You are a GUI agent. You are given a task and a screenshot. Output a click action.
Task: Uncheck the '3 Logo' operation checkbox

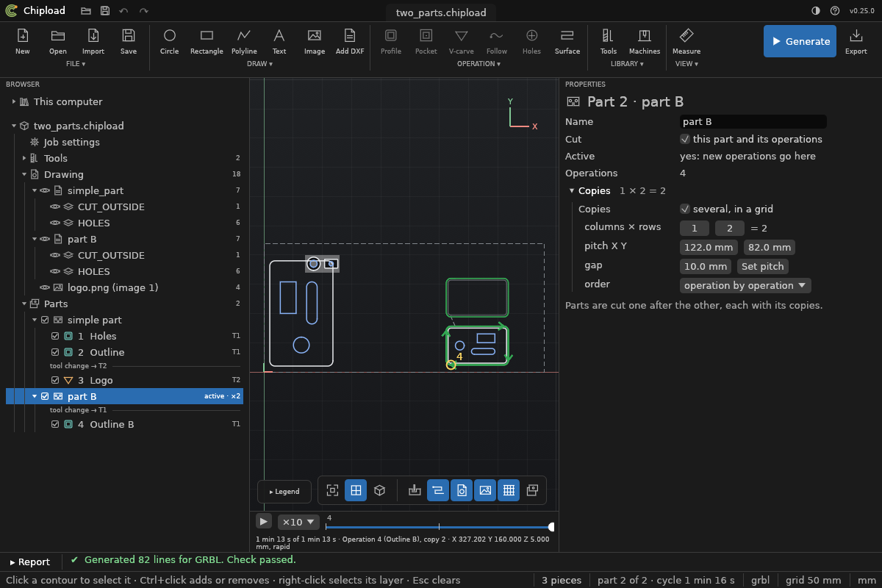click(x=55, y=380)
